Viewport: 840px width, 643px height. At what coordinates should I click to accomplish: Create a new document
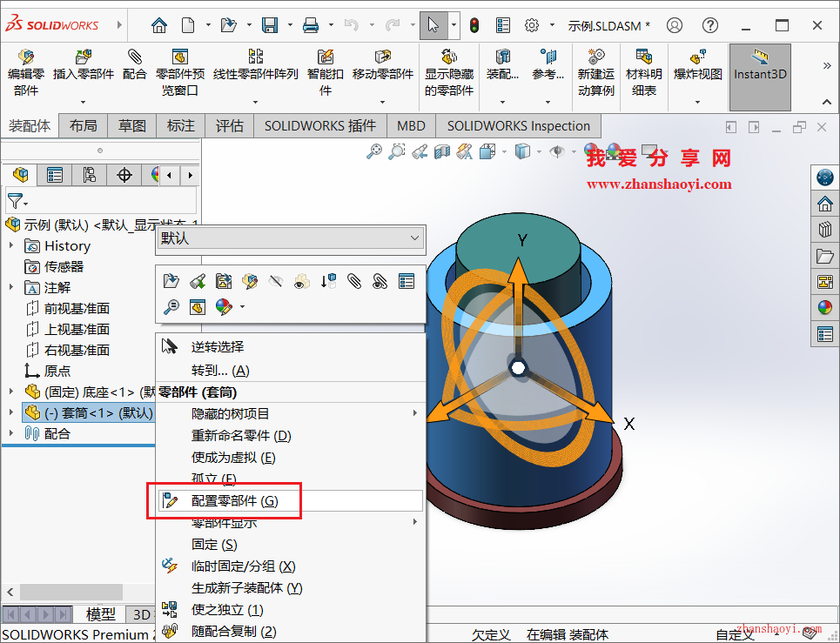coord(188,25)
